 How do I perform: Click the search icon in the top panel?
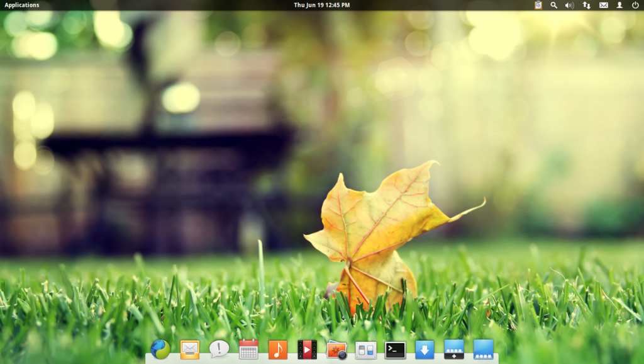553,5
